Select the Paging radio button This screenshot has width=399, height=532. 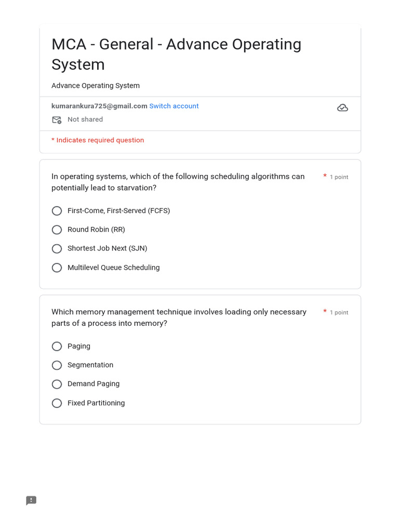[57, 347]
